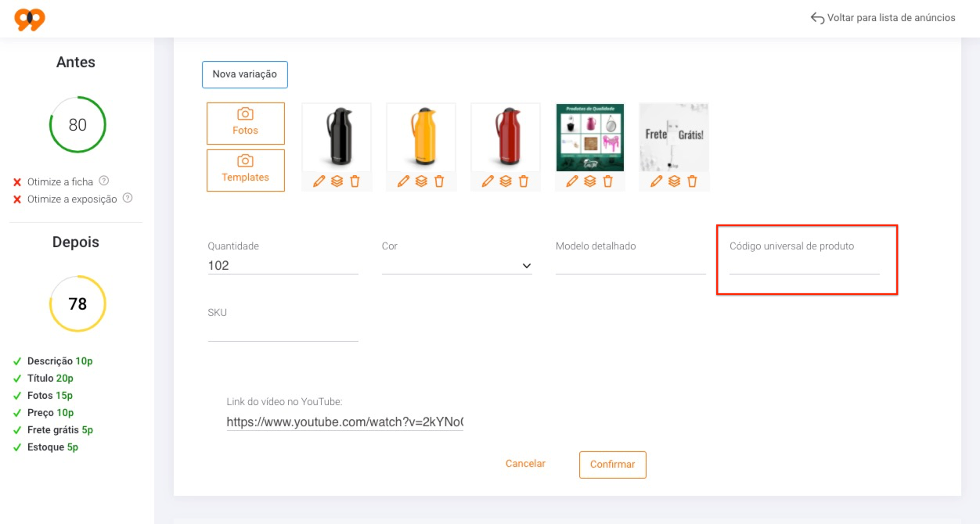Delete the black thermos photo with trash icon
The image size is (980, 524).
(x=355, y=181)
